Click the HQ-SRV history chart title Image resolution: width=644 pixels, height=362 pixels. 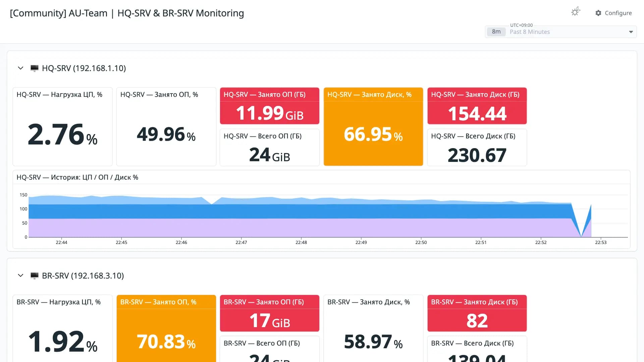(77, 177)
